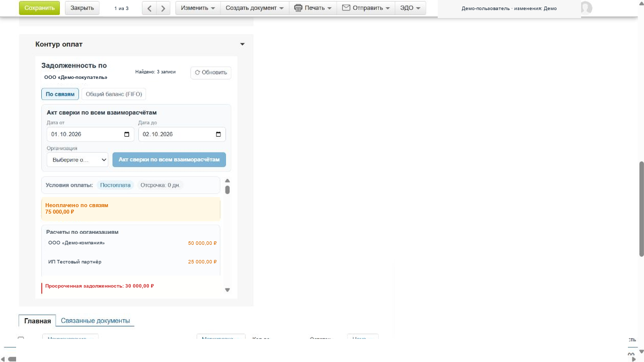The image size is (644, 362).
Task: Open the 'Отправить' dropdown menu
Action: point(366,8)
